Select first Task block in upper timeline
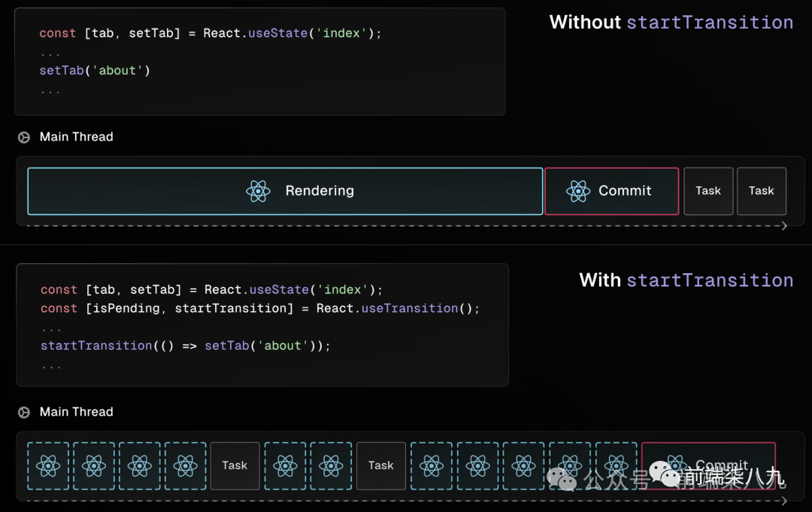The width and height of the screenshot is (812, 512). tap(708, 191)
